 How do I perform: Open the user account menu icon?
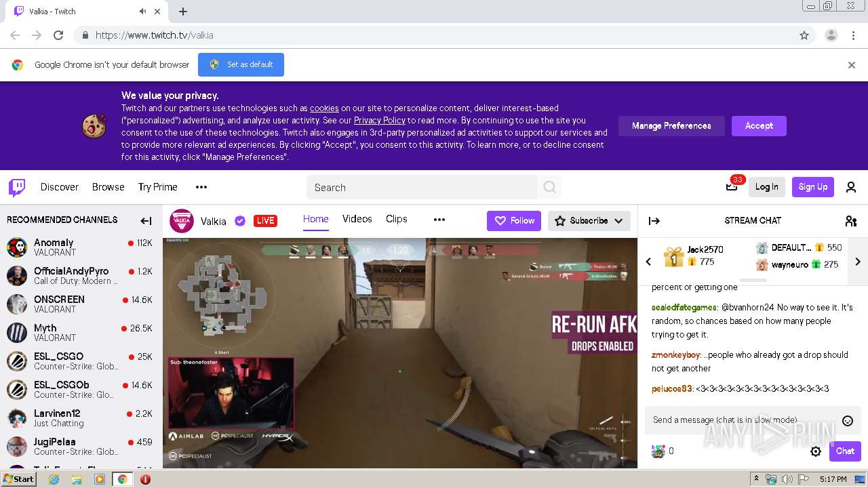click(x=851, y=187)
